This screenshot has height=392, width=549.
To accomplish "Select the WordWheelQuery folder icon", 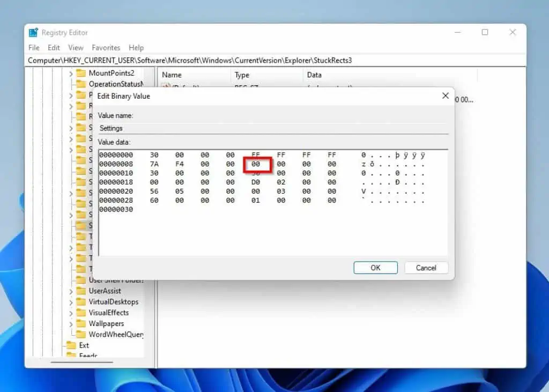I will coord(80,335).
